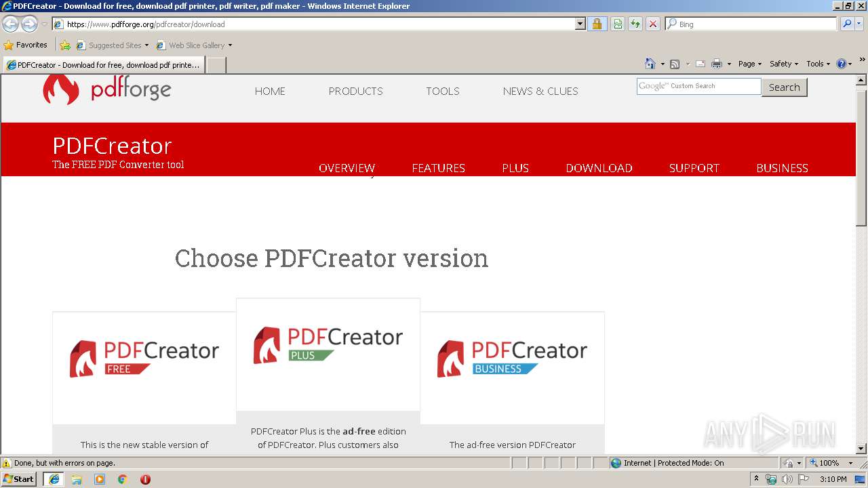Open Google Chrome taskbar icon

(x=122, y=479)
